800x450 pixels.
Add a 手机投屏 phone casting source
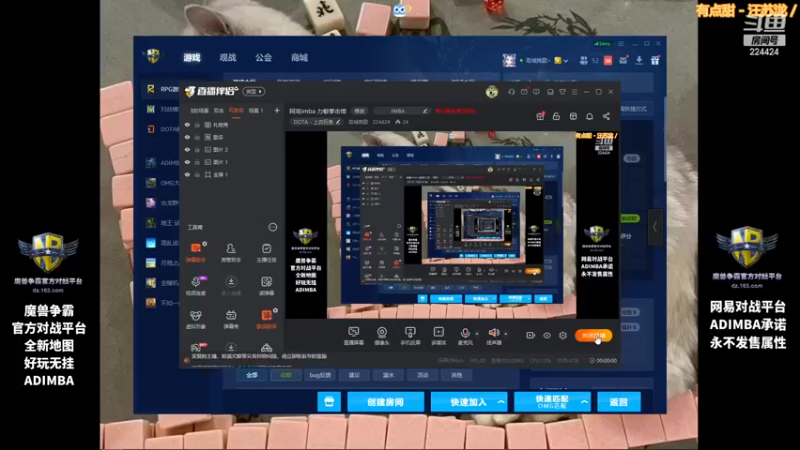click(x=410, y=336)
